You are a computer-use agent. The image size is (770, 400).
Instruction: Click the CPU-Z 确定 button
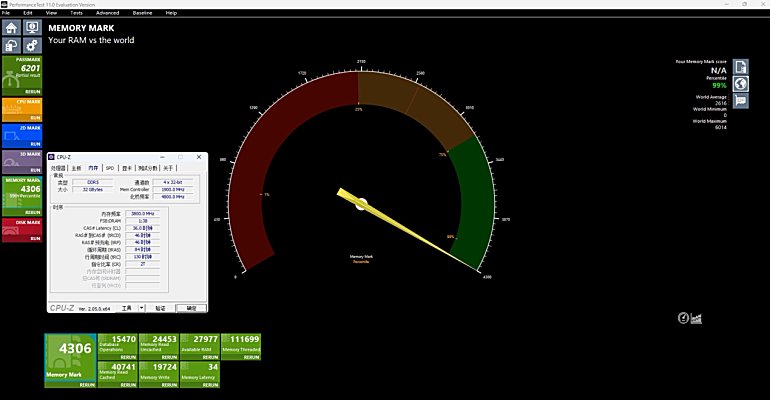click(192, 308)
